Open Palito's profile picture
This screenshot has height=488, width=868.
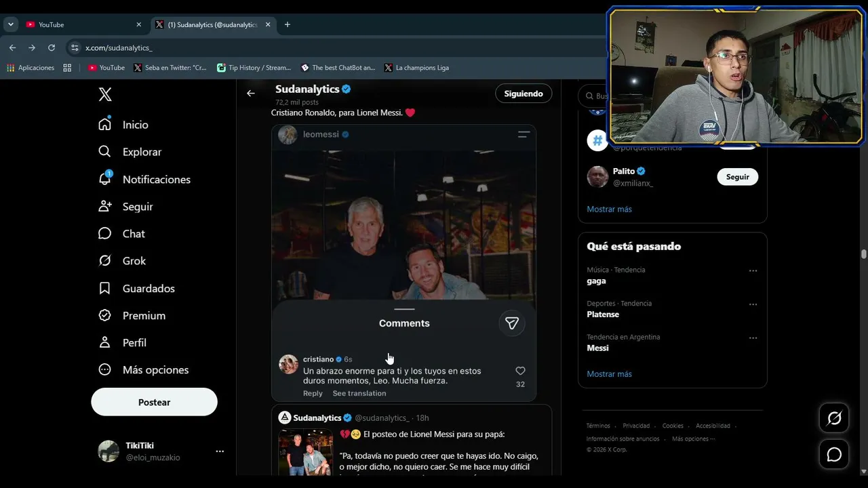[597, 177]
